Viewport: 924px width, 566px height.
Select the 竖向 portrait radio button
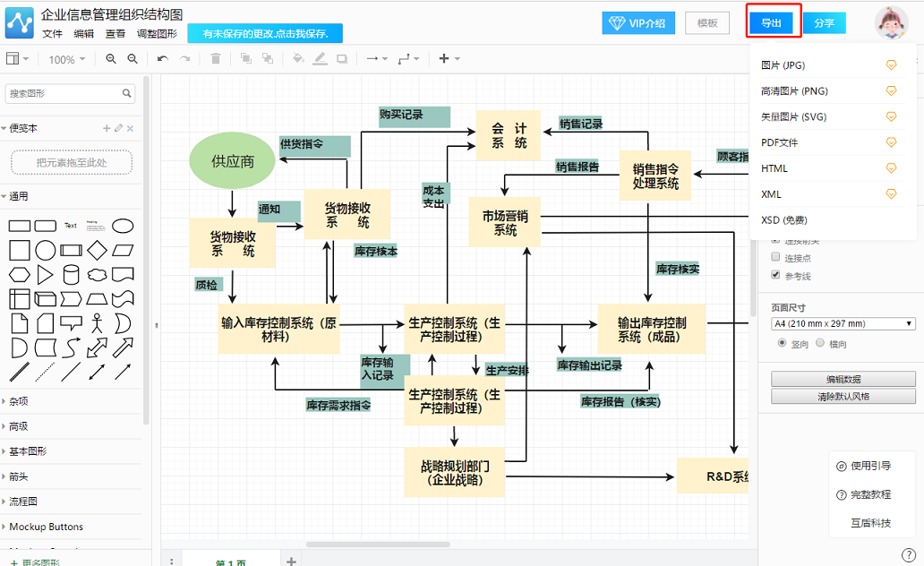coord(782,342)
